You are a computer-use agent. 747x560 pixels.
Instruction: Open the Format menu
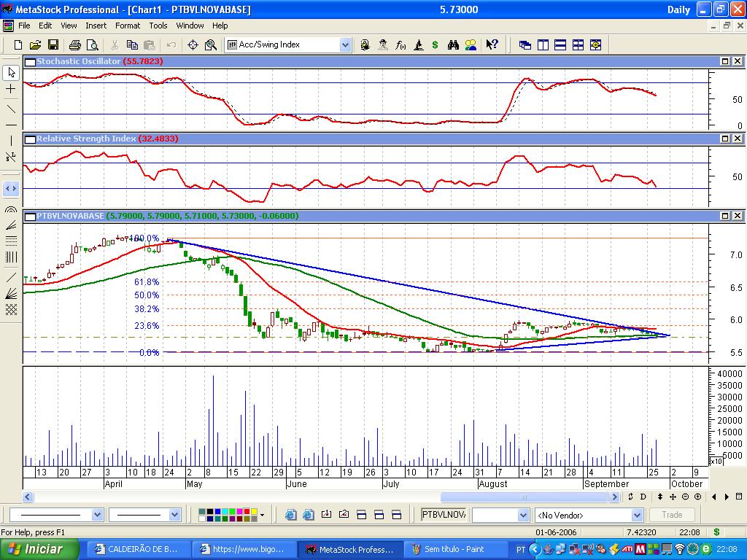(x=128, y=26)
